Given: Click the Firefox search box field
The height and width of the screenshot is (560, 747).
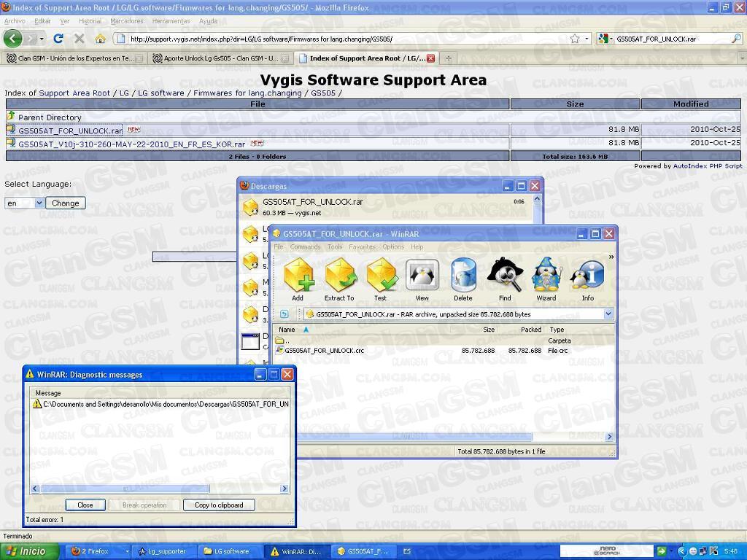Looking at the screenshot, I should [x=673, y=39].
